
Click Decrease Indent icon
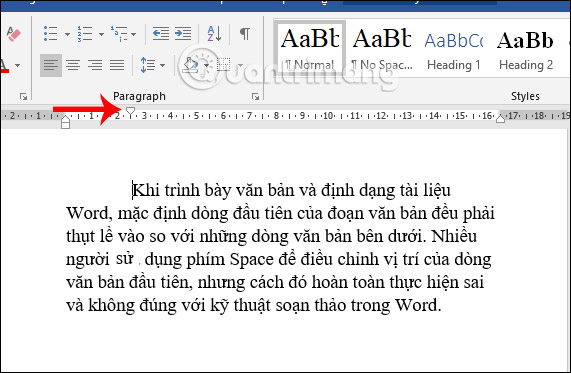pyautogui.click(x=161, y=34)
